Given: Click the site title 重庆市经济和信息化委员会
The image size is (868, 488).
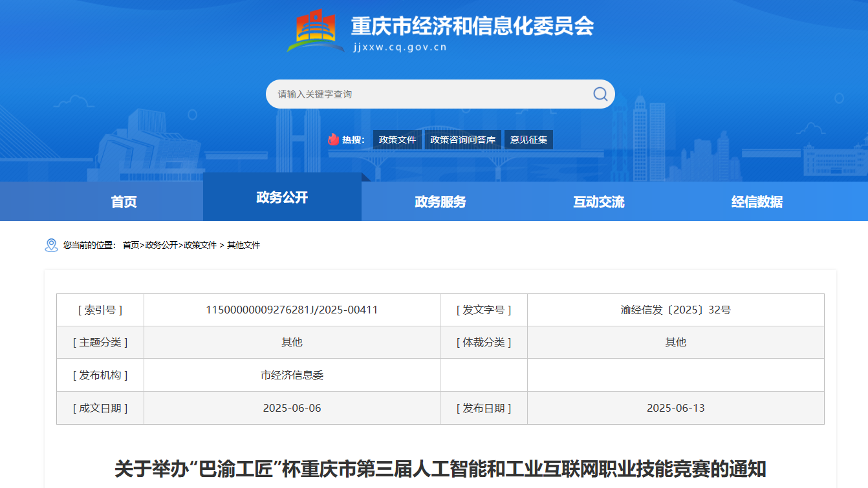Looking at the screenshot, I should [x=472, y=26].
